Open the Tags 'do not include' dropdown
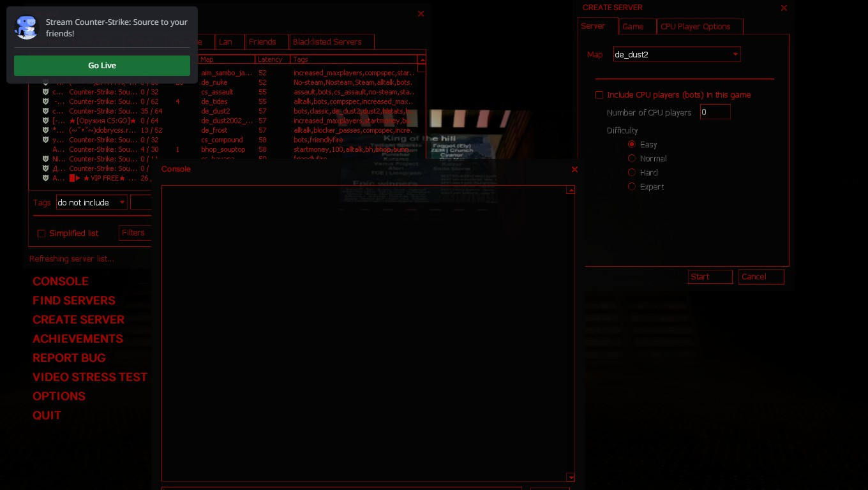 [x=92, y=202]
